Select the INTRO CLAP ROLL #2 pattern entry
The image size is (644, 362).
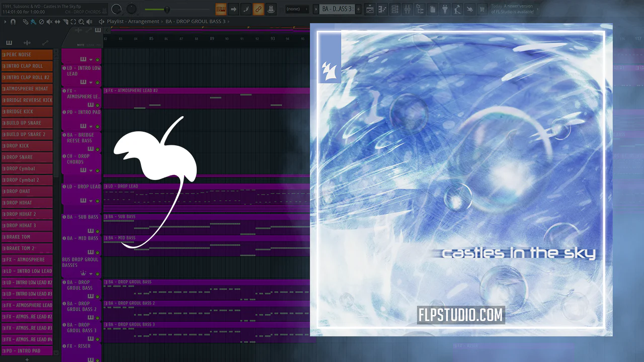(x=27, y=77)
